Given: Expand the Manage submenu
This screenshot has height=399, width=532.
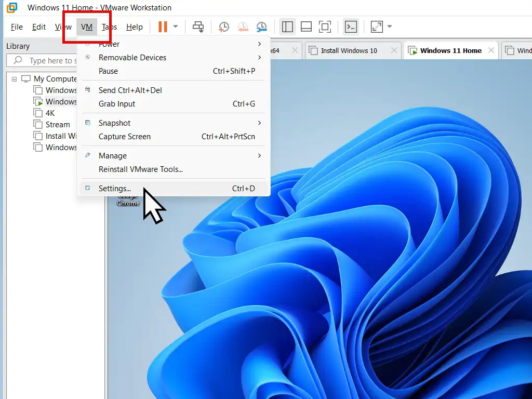Looking at the screenshot, I should click(x=174, y=156).
